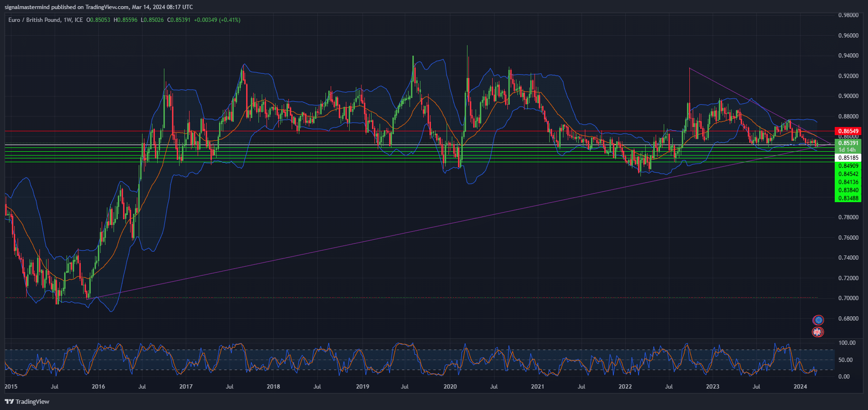Click the 0.90000 price axis label

pos(848,96)
